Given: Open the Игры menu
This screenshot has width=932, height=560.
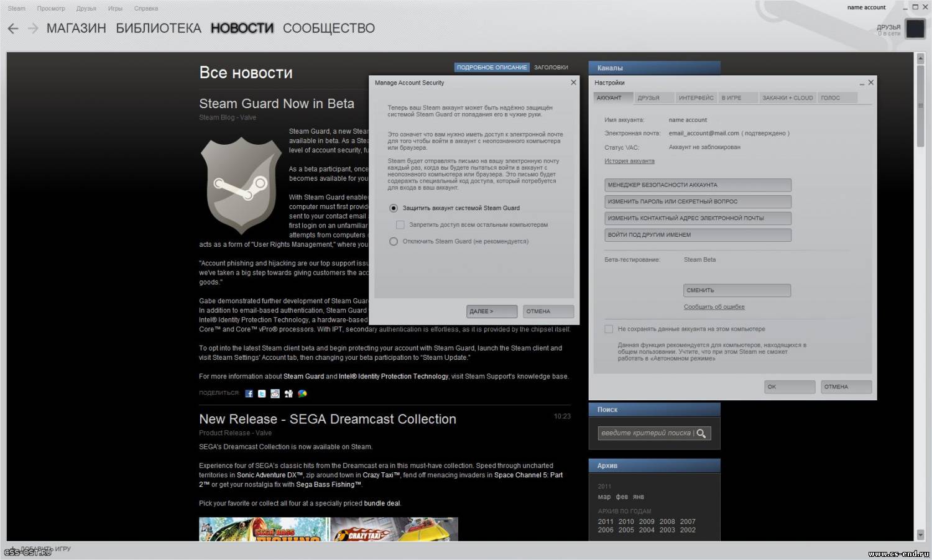Looking at the screenshot, I should click(x=115, y=8).
